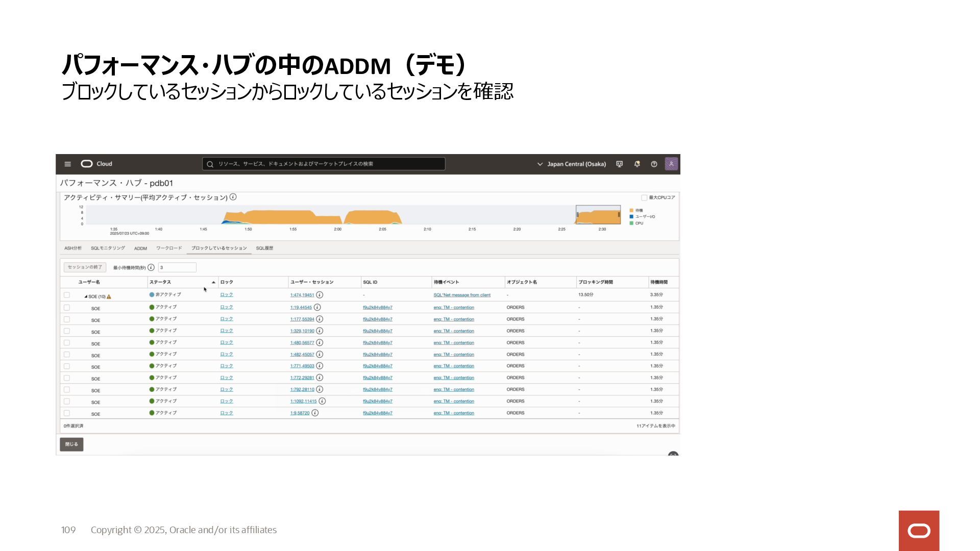Click the minimum wait time input field

point(177,267)
